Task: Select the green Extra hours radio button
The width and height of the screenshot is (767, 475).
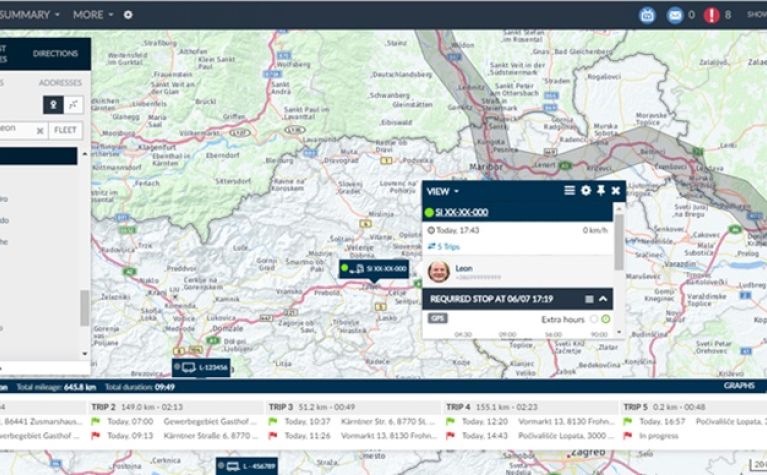Action: [x=606, y=319]
